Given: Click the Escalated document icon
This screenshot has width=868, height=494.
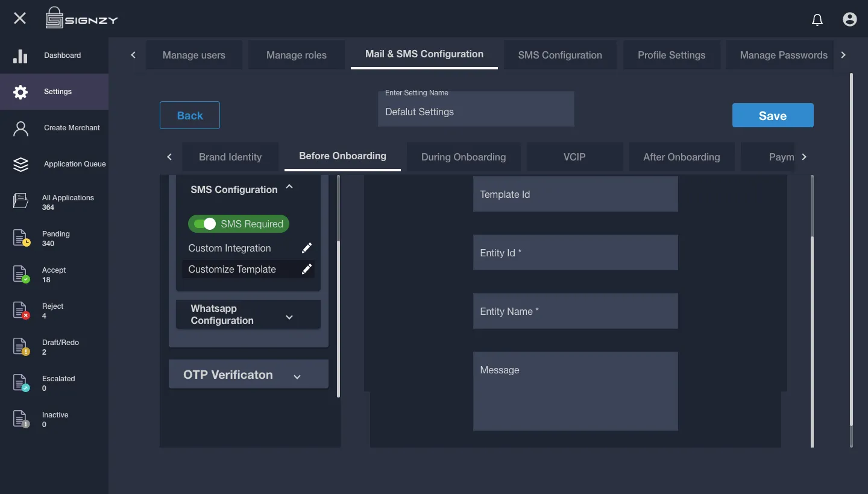Looking at the screenshot, I should [x=21, y=382].
